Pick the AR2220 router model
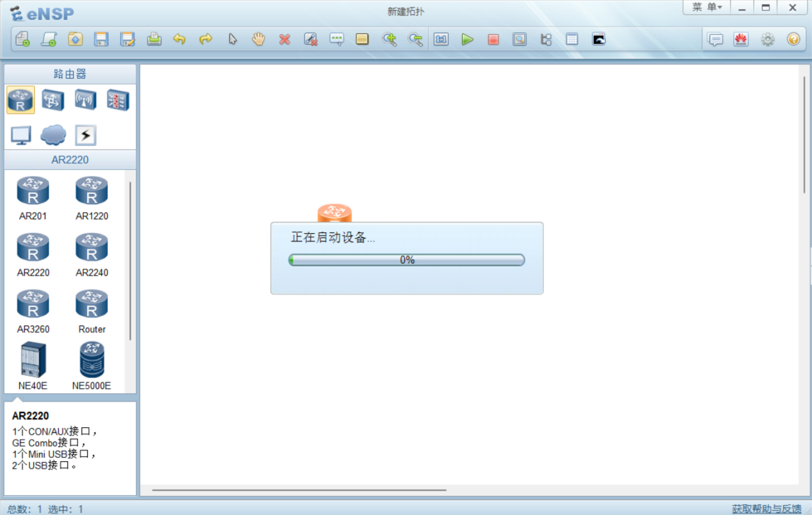This screenshot has height=515, width=812. point(33,255)
